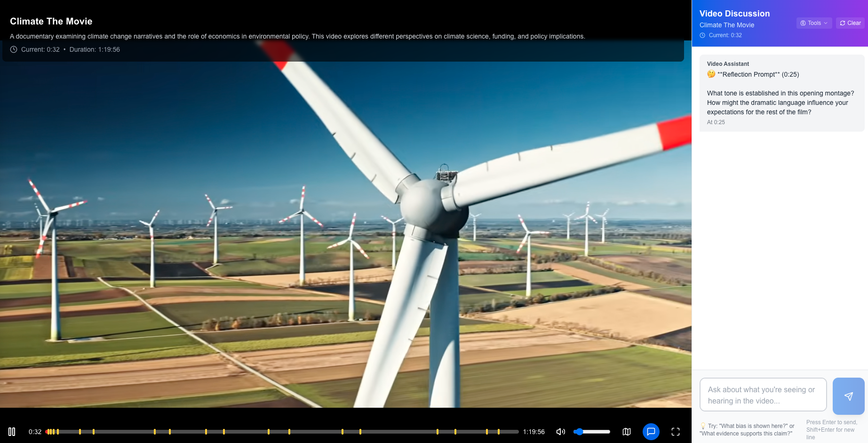Image resolution: width=868 pixels, height=443 pixels.
Task: Click the Reflection Prompt (0:25) message
Action: (x=781, y=93)
